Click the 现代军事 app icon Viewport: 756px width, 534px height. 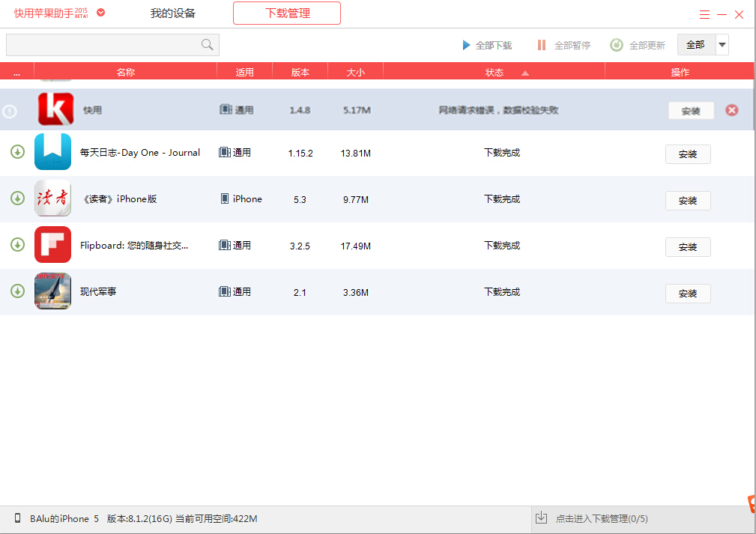[x=52, y=291]
